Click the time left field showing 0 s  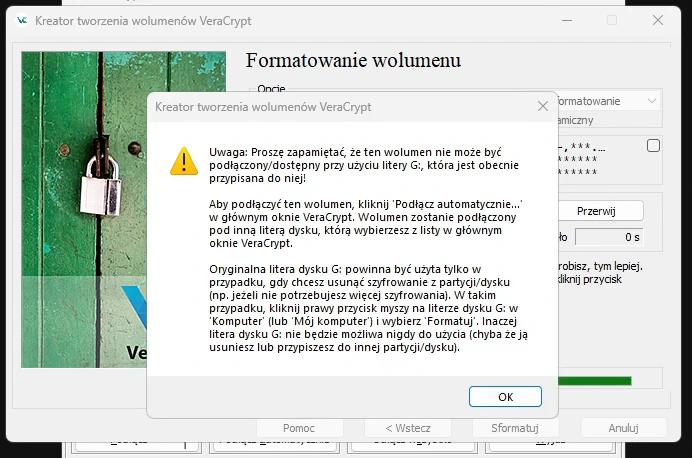(x=609, y=237)
